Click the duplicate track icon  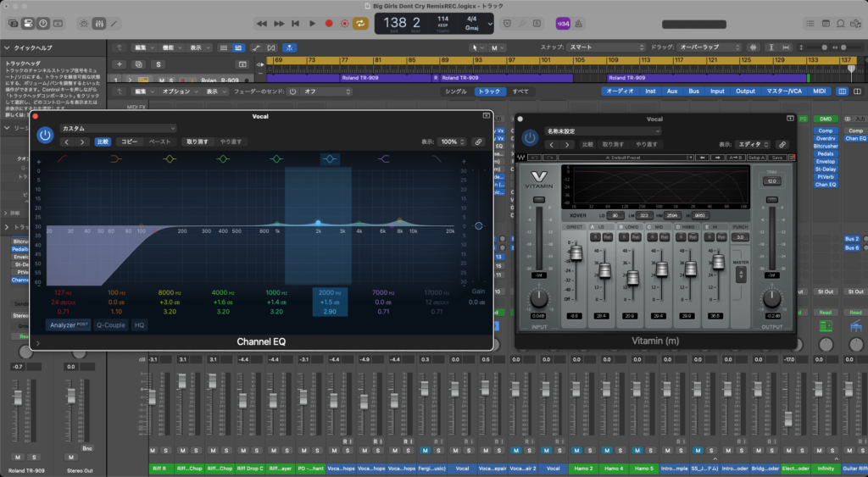click(x=138, y=64)
